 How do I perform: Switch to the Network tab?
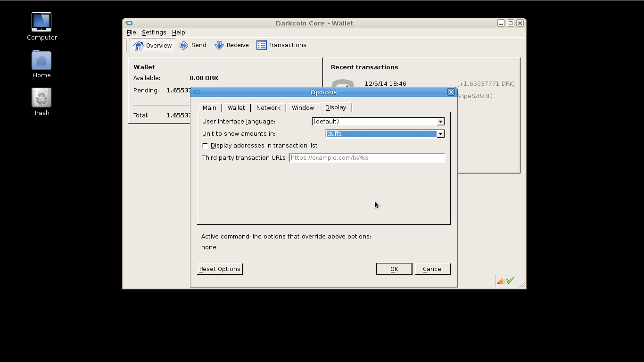tap(268, 108)
